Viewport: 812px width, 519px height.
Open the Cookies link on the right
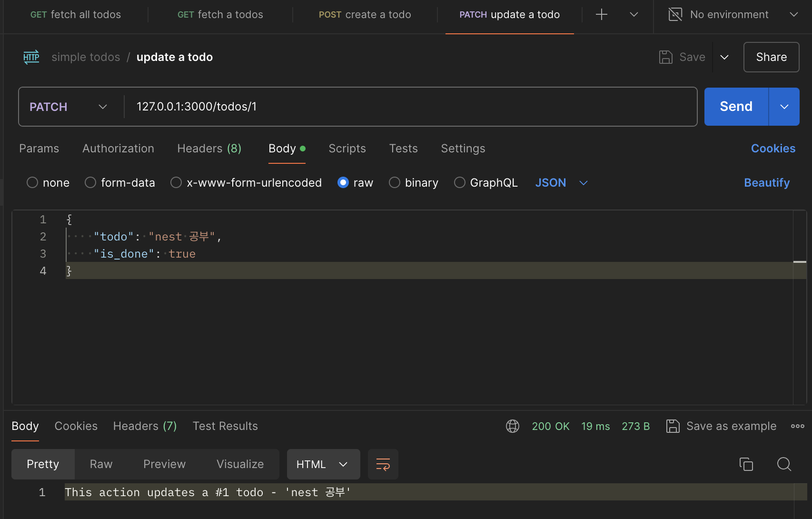click(x=773, y=149)
